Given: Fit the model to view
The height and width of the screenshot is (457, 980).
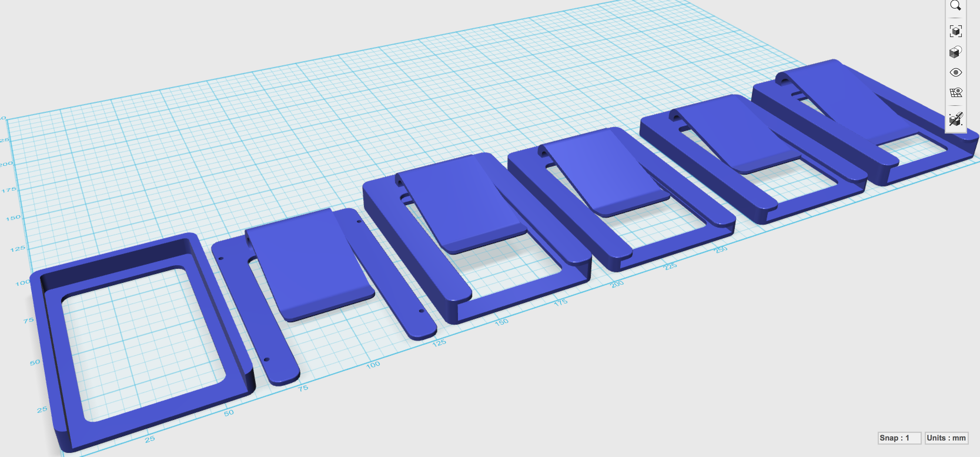Looking at the screenshot, I should [x=956, y=31].
